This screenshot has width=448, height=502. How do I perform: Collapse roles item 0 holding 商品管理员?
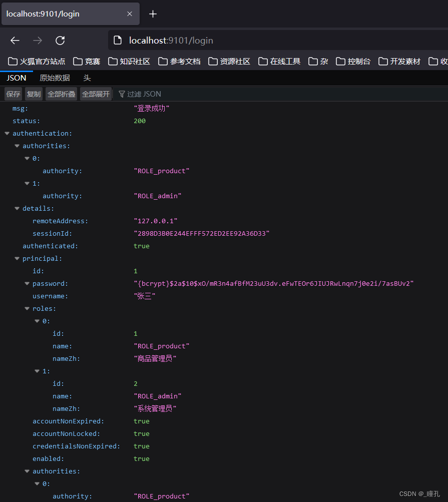37,321
